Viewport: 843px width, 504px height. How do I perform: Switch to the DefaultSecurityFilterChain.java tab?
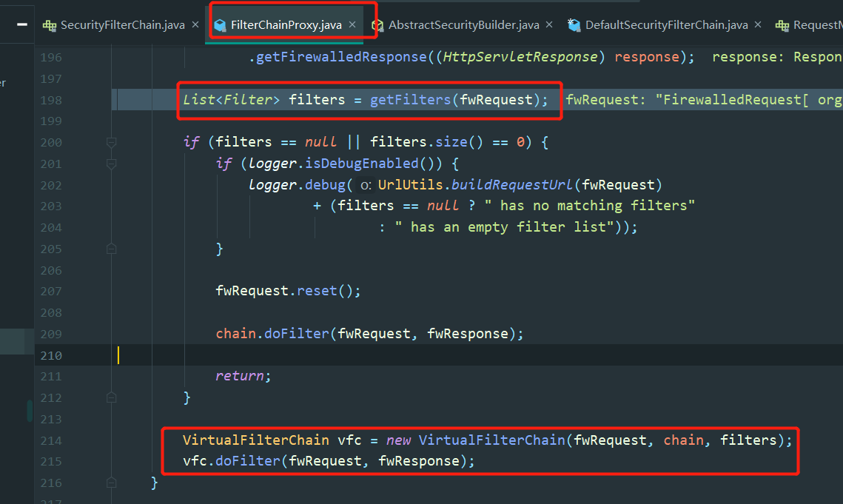[666, 24]
